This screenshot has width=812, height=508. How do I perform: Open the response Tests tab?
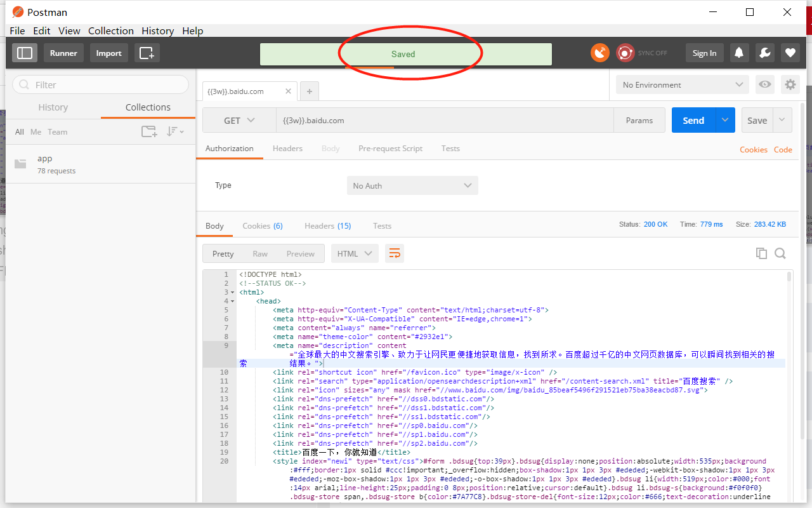coord(382,225)
